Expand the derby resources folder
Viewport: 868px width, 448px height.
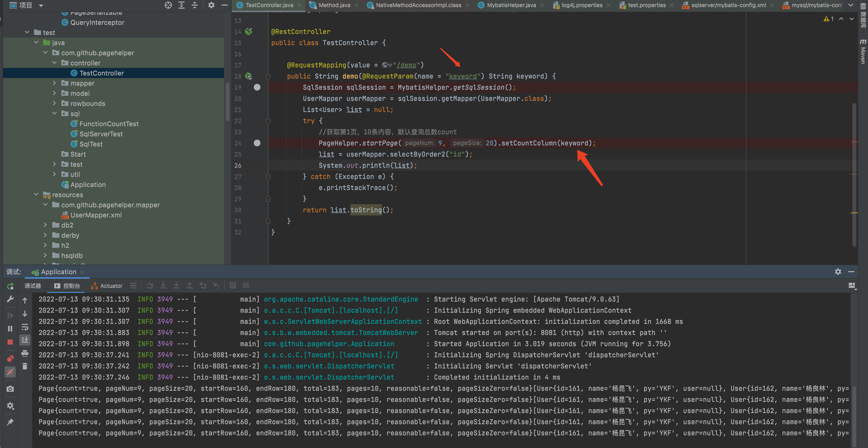click(x=45, y=235)
